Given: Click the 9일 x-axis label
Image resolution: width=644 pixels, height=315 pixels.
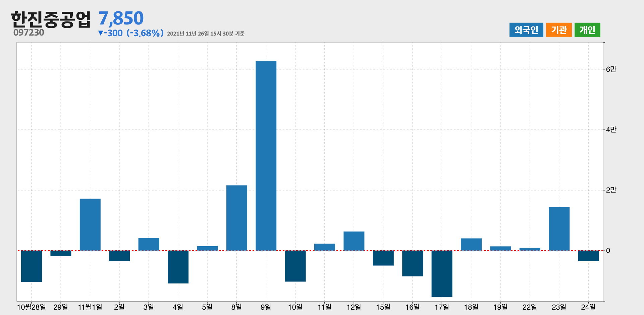Looking at the screenshot, I should (x=266, y=307).
